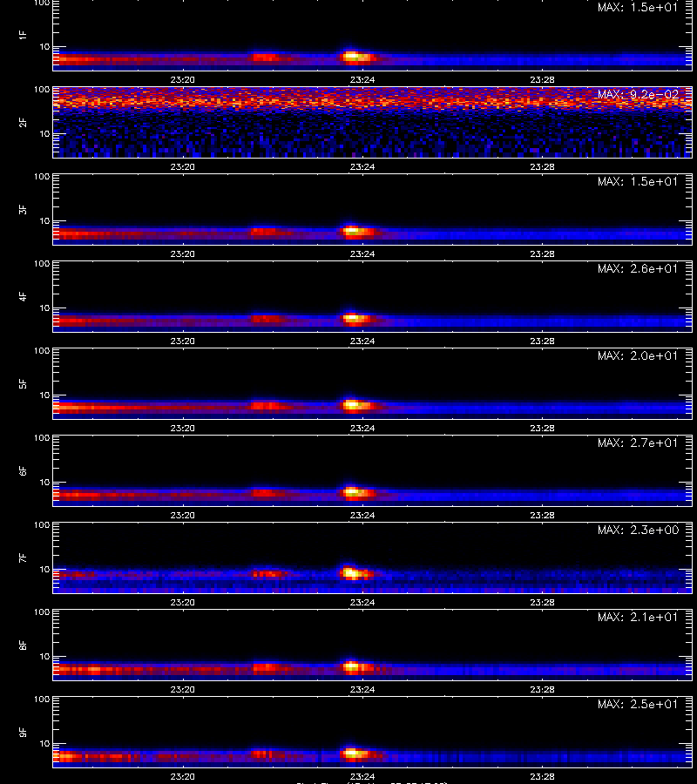Select the MAX: 2.3e+00 value
Screen dimensions: 697x784
click(x=638, y=530)
